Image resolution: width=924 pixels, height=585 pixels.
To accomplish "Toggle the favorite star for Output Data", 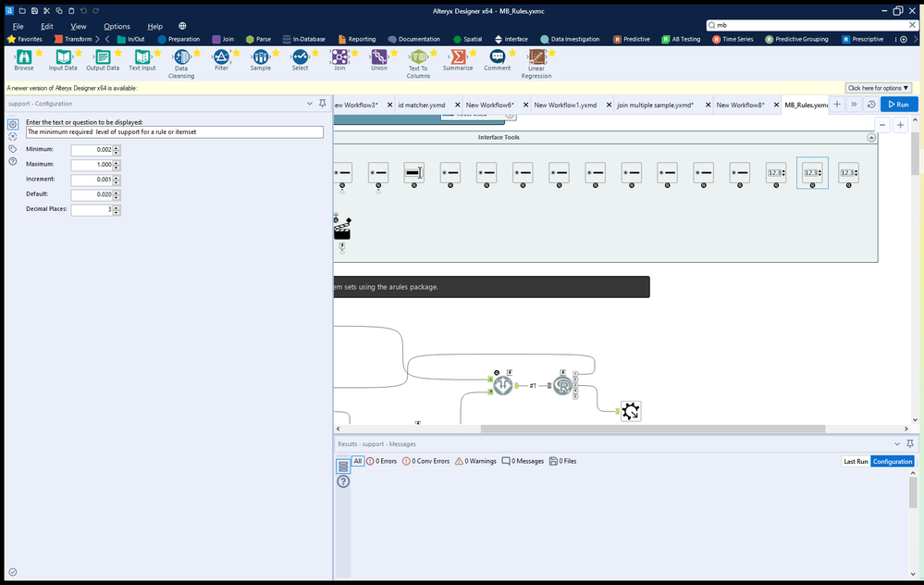I will (117, 53).
